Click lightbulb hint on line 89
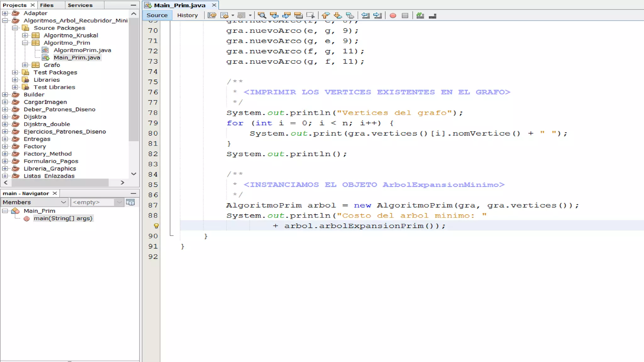Screen dimensions: 644x362 156,226
